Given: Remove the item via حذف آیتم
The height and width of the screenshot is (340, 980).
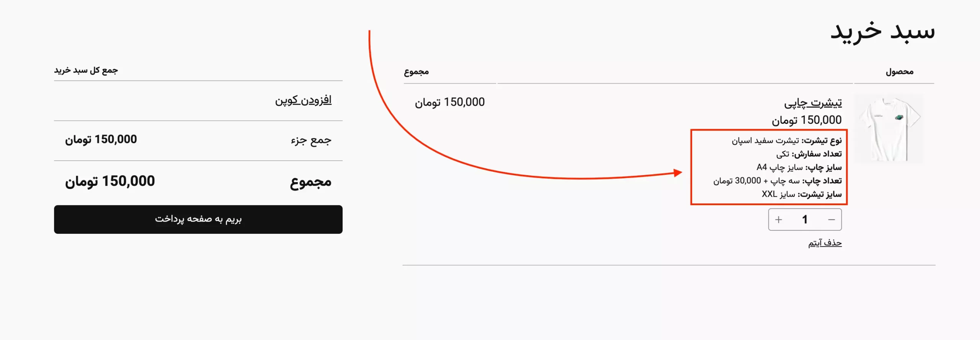Looking at the screenshot, I should (x=825, y=243).
